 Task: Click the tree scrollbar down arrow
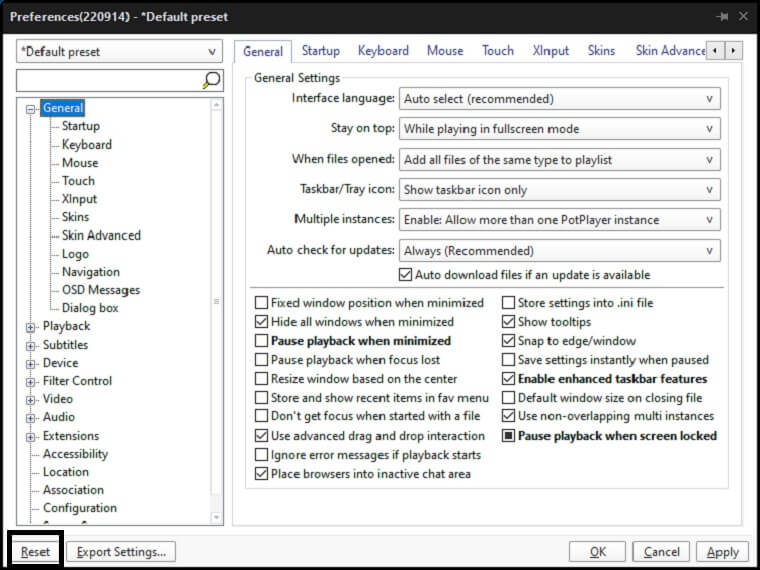coord(216,518)
